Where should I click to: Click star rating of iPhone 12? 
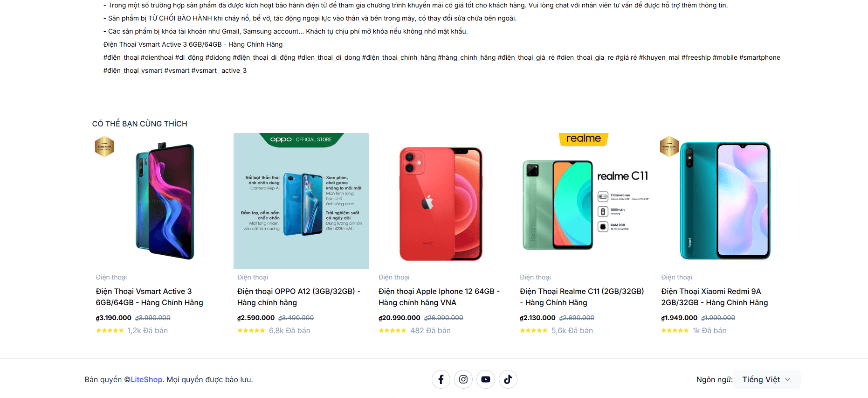coord(393,331)
